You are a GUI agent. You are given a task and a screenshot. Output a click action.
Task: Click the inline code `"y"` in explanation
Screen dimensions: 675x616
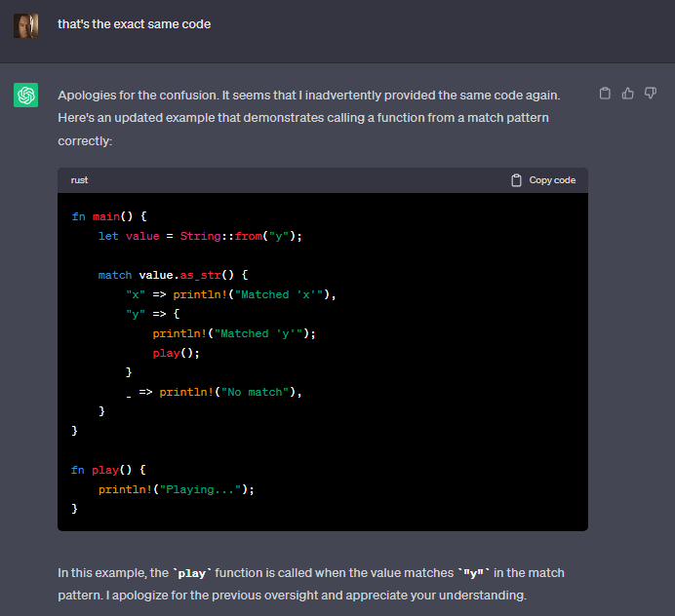[473, 573]
